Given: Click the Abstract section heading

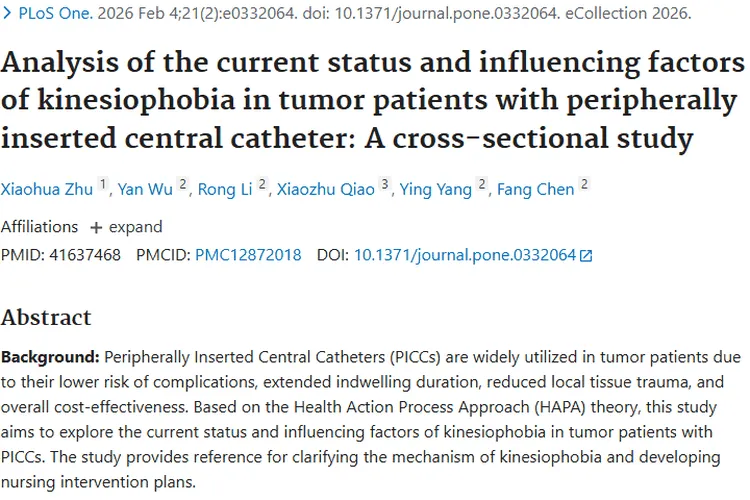Looking at the screenshot, I should coord(46,318).
